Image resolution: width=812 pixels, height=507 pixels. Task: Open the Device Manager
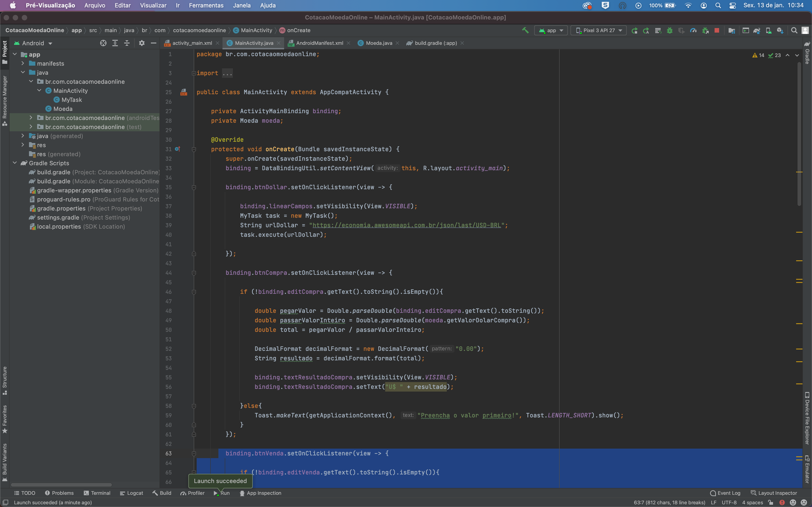768,31
